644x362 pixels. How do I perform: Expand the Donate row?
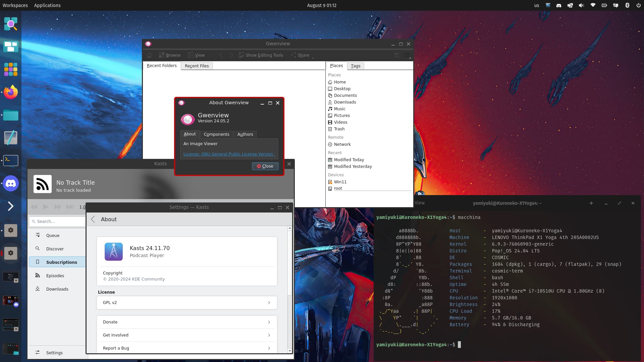[187, 322]
